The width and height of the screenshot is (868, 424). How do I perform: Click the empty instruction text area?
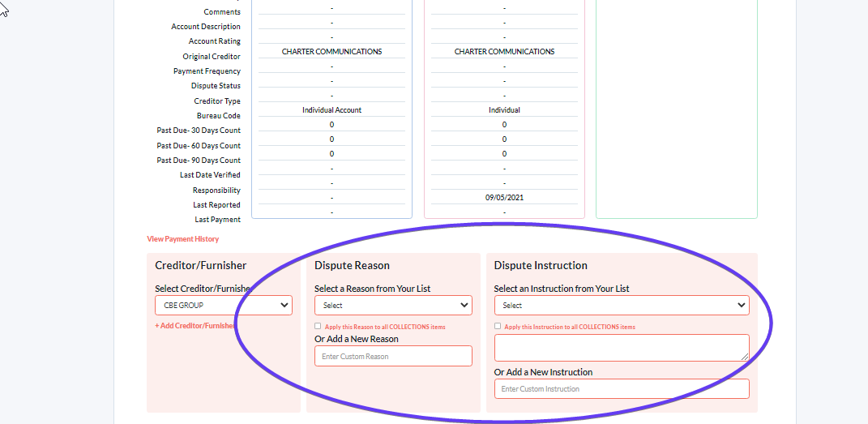tap(616, 347)
